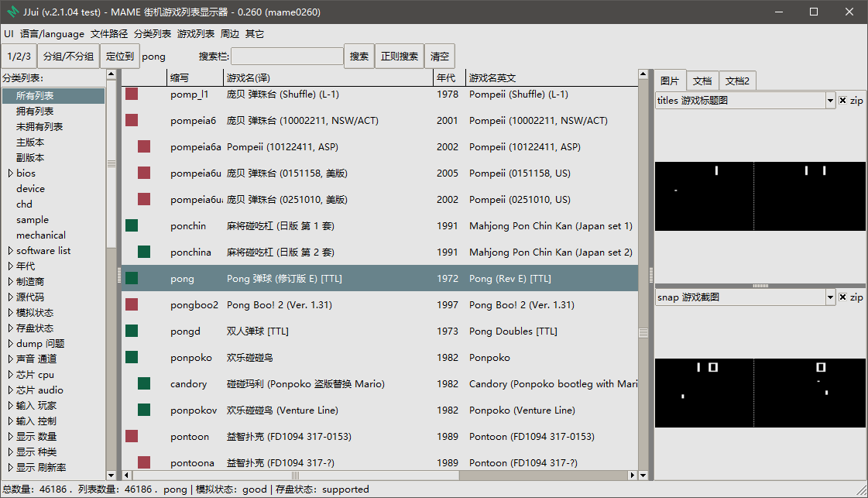Expand the 模拟状态 category
This screenshot has width=868, height=498.
tap(11, 313)
